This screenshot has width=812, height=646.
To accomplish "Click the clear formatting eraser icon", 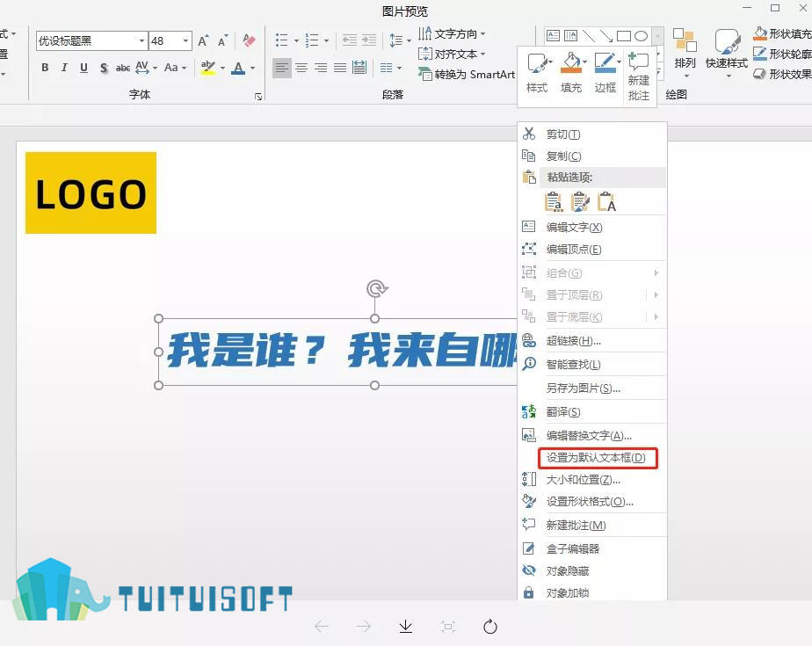I will (x=249, y=40).
